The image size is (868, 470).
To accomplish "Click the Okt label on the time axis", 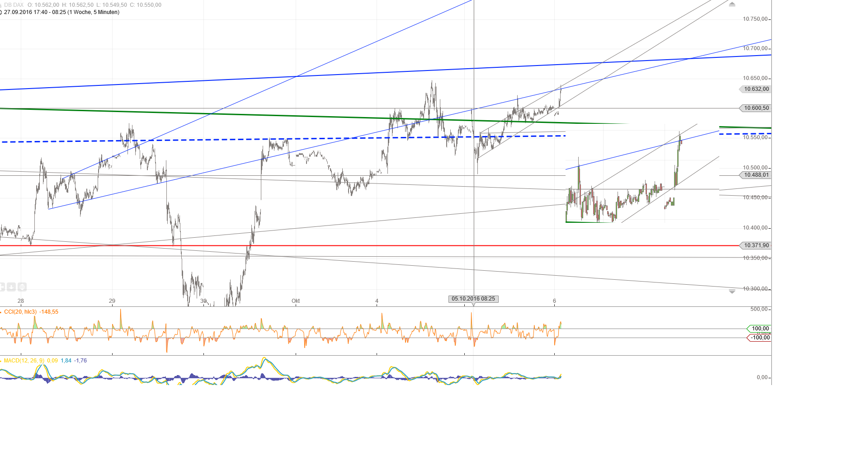I will pyautogui.click(x=296, y=301).
